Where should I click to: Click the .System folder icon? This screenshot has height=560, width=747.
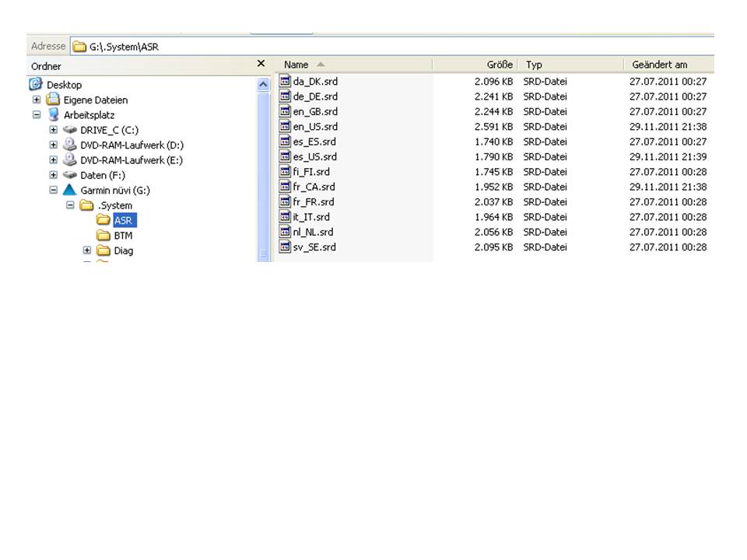point(86,205)
